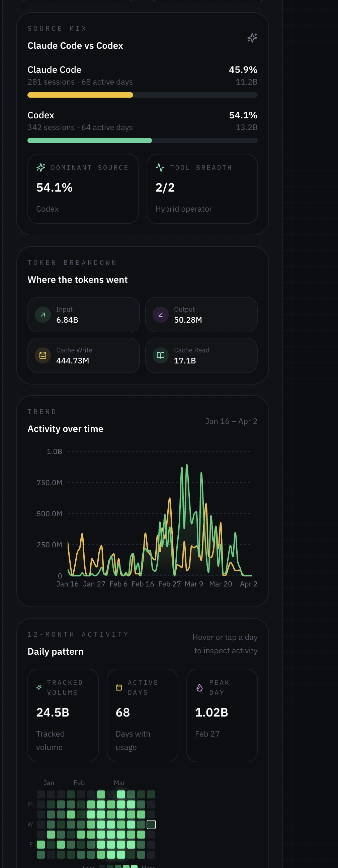Click the sparkle icon in Source Mix header
This screenshot has height=868, width=338.
(x=252, y=38)
